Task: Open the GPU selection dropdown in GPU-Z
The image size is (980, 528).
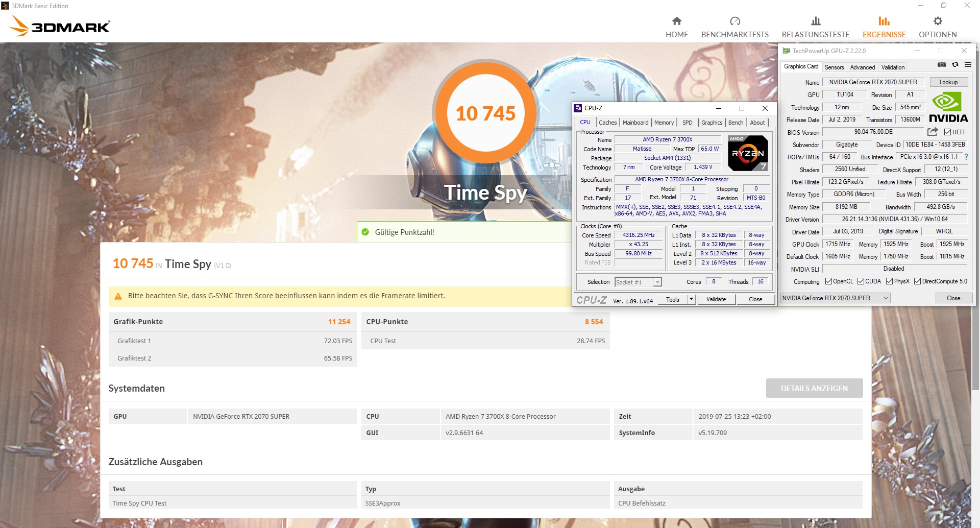Action: coord(836,298)
